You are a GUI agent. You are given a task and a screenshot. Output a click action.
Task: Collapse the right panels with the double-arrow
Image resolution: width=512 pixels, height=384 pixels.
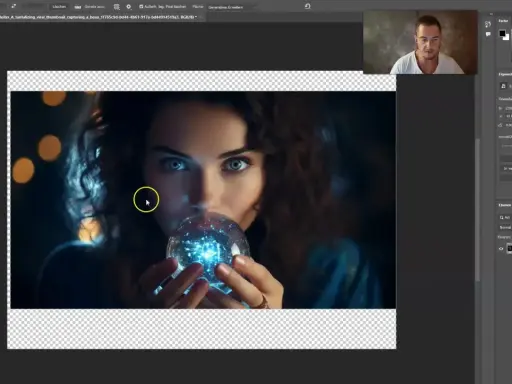491,14
